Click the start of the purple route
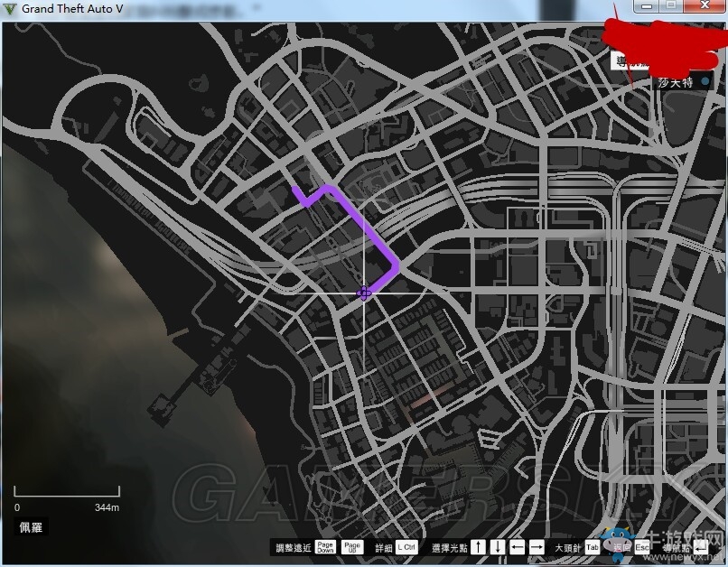 [295, 190]
